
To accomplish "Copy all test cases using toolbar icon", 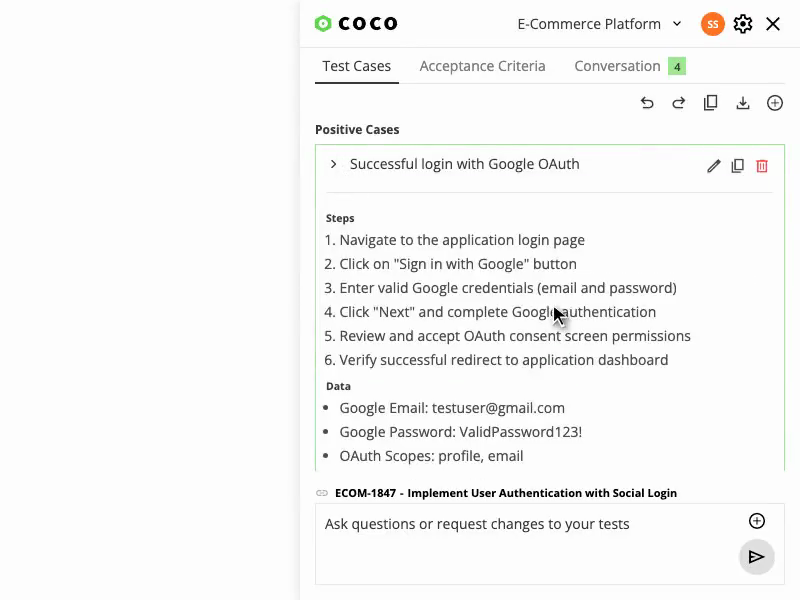I will click(x=711, y=103).
